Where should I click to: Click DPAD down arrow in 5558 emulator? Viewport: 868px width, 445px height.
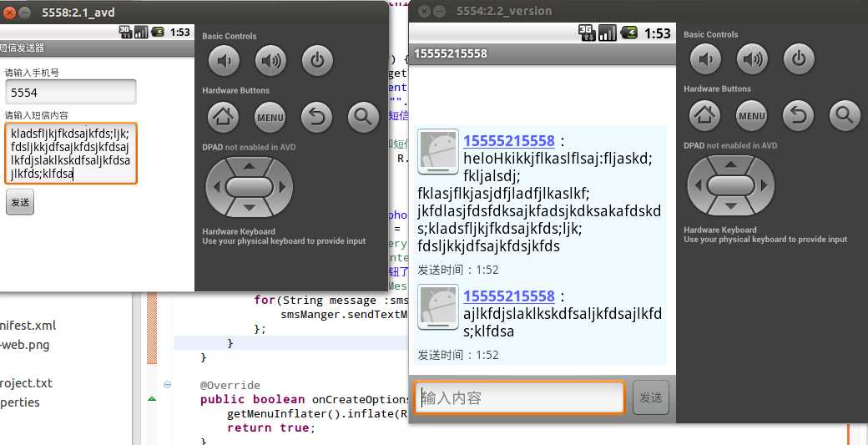250,208
